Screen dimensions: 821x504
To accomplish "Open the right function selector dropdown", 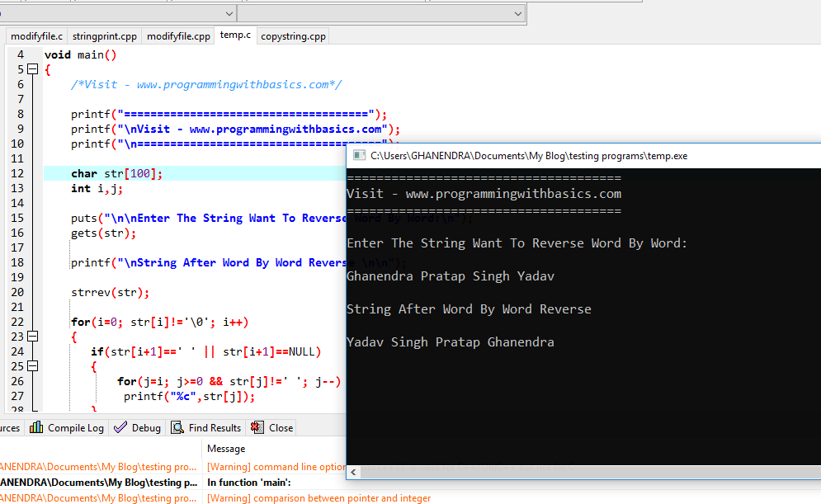I will click(x=518, y=13).
